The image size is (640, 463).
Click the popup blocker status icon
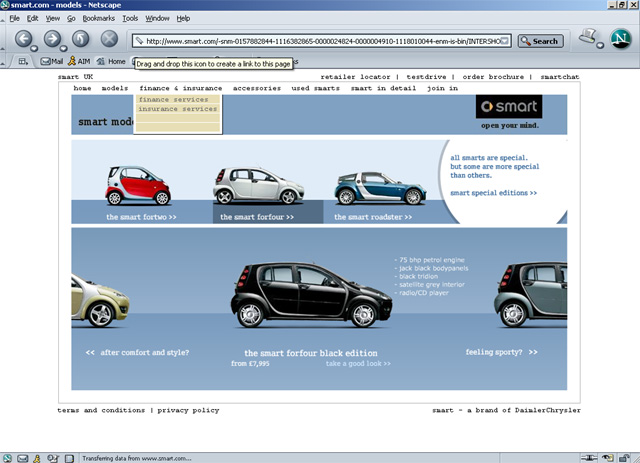point(608,458)
